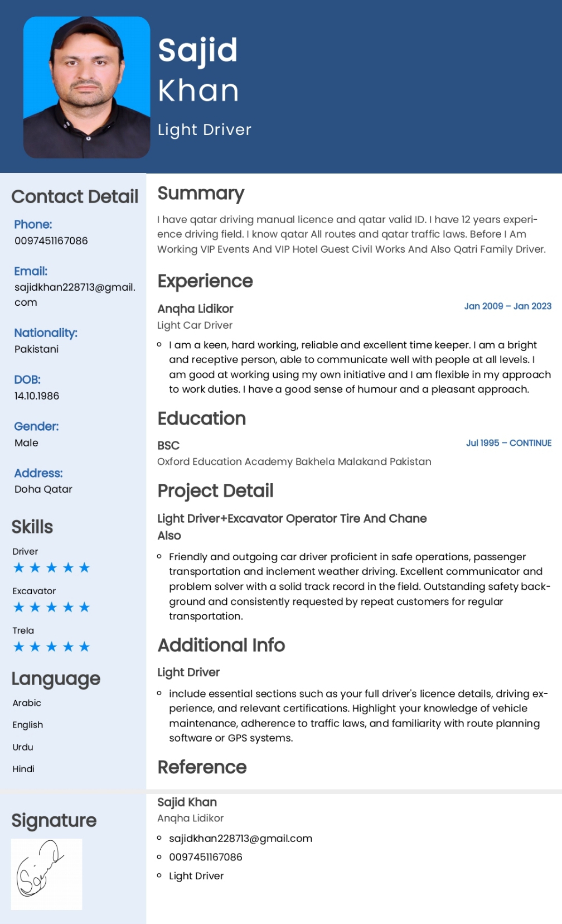This screenshot has height=924, width=562.
Task: Click the Light Driver title in header
Action: click(204, 129)
